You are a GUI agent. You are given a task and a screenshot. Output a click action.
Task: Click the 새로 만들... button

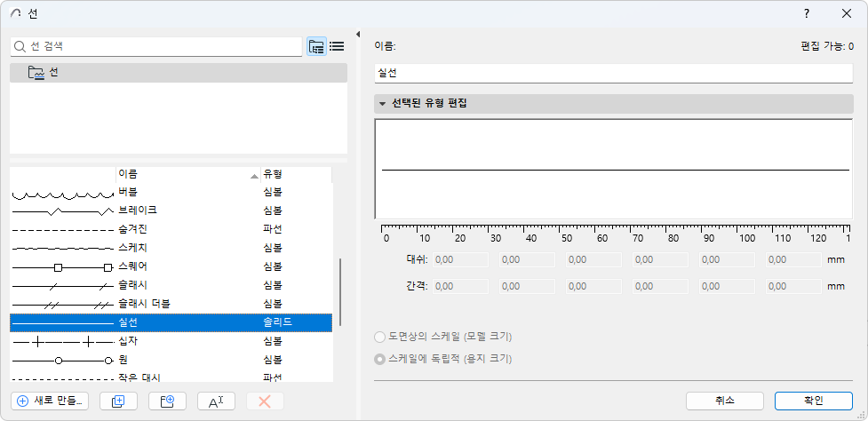tap(49, 401)
